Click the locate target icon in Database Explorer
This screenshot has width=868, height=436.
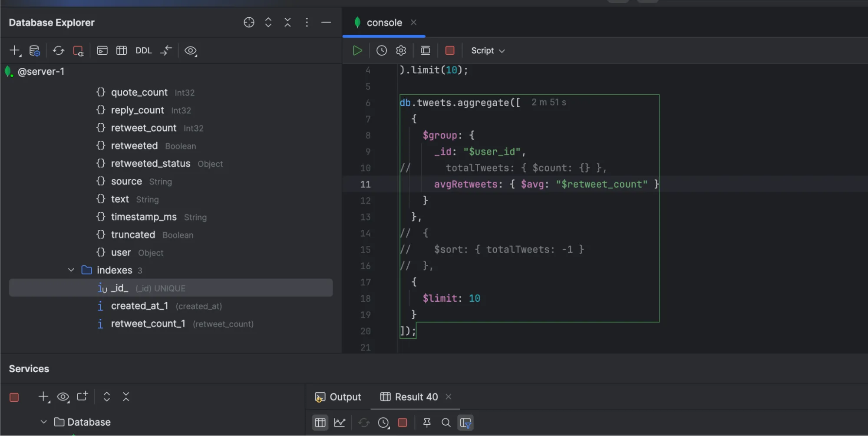[x=249, y=23]
